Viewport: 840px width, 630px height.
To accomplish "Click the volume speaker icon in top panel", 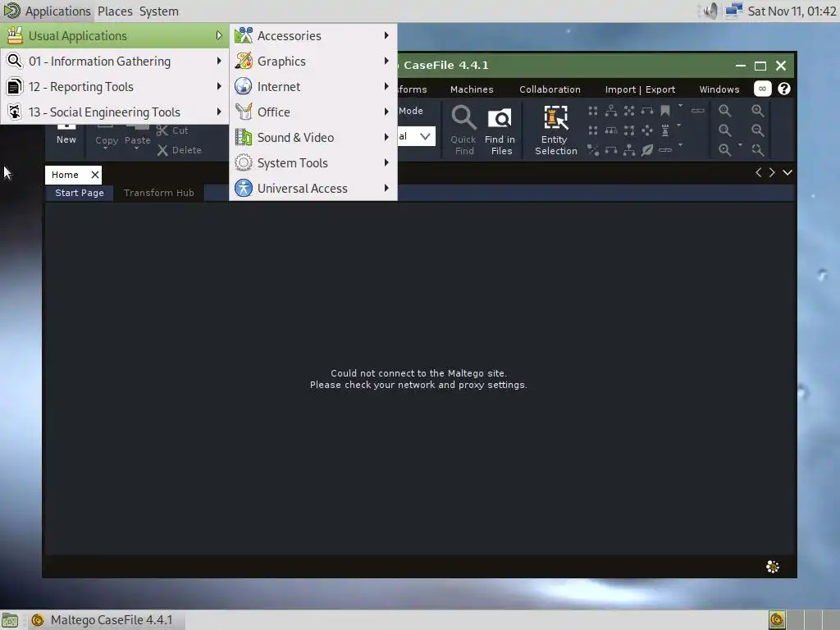I will pyautogui.click(x=710, y=11).
